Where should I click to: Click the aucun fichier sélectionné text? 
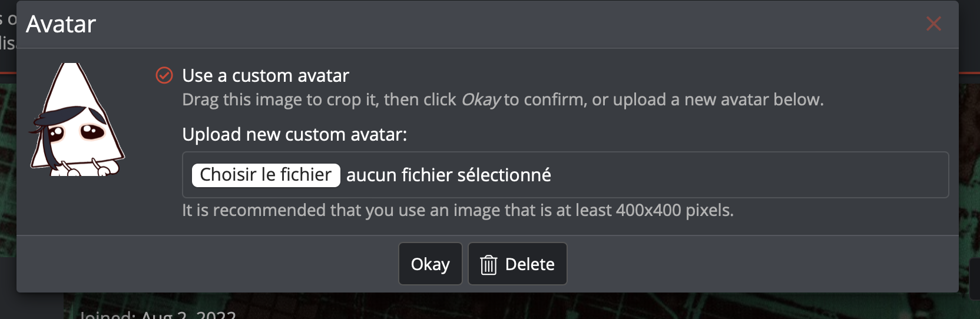point(449,175)
